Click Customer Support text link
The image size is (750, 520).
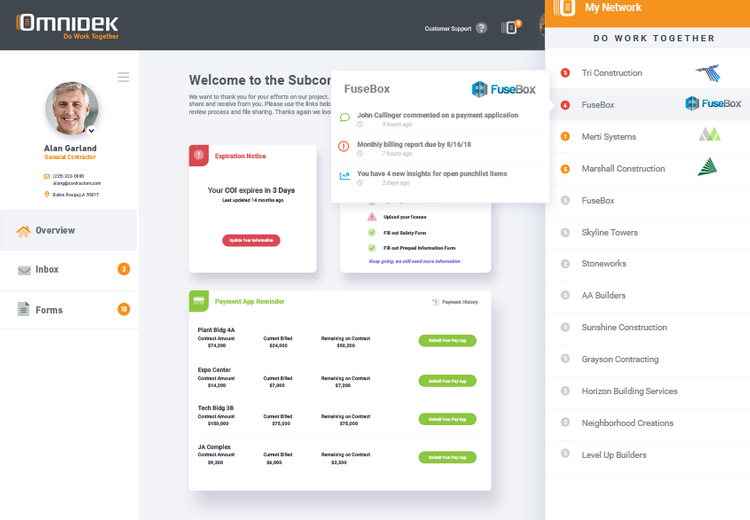[448, 29]
